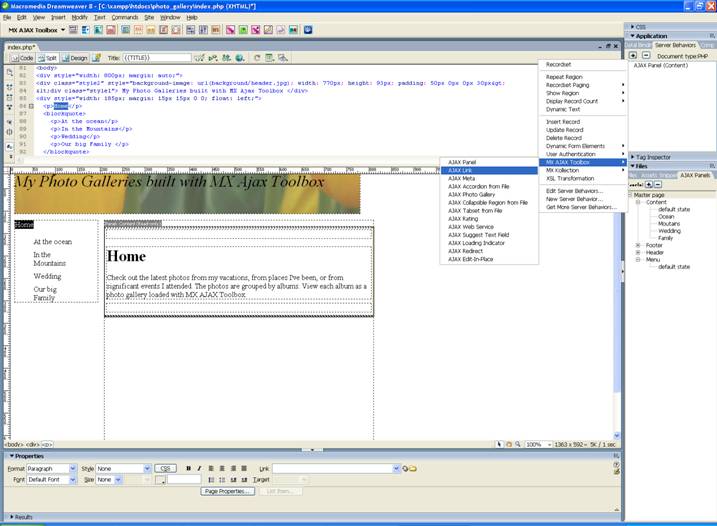Open the Font dropdown showing Default Font
Image resolution: width=717 pixels, height=526 pixels.
(51, 480)
